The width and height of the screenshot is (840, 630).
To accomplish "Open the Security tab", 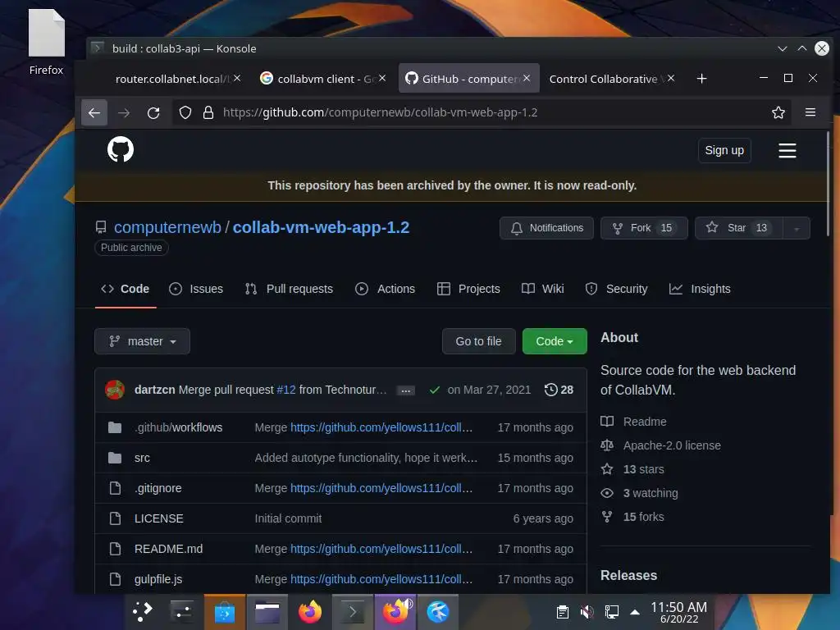I will (x=617, y=289).
